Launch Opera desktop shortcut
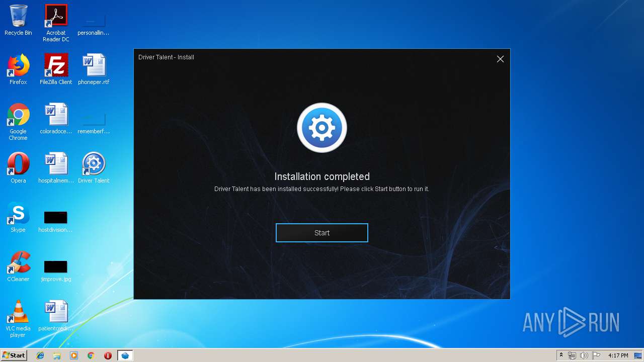The image size is (644, 362). (x=18, y=168)
